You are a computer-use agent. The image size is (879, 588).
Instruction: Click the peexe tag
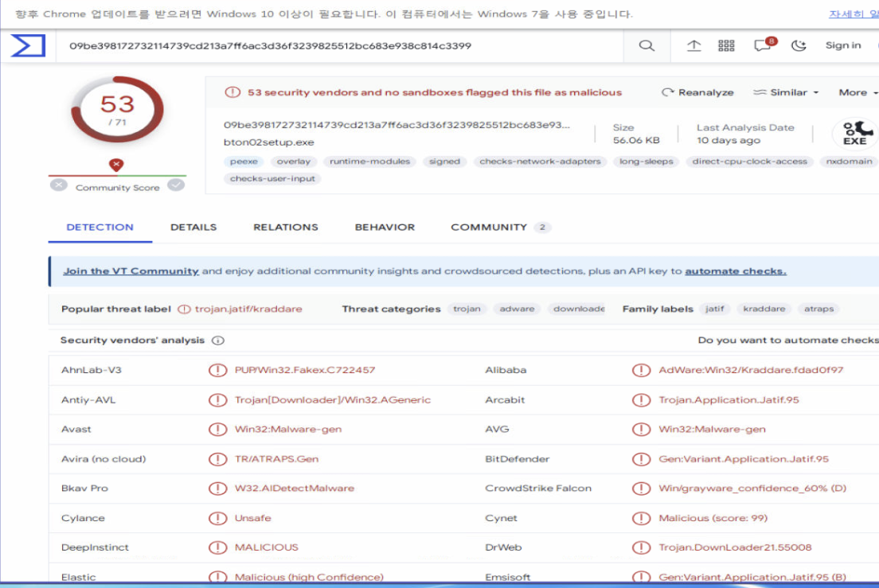coord(244,162)
